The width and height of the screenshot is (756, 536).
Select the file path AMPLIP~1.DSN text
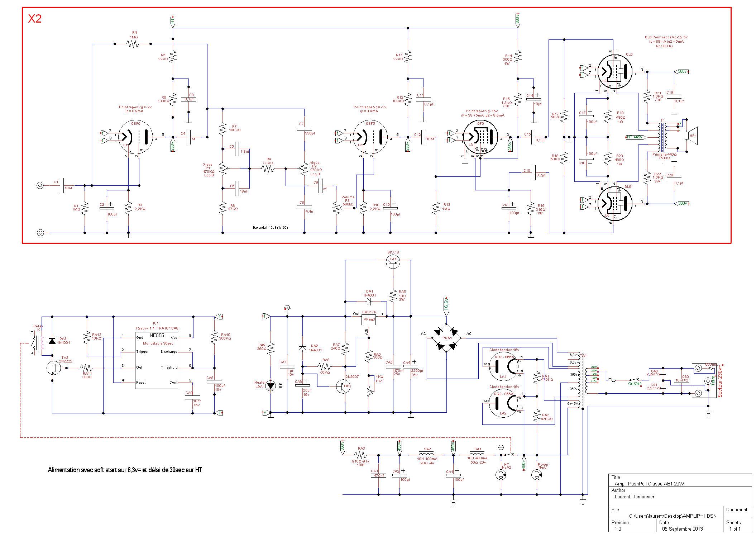click(x=673, y=516)
